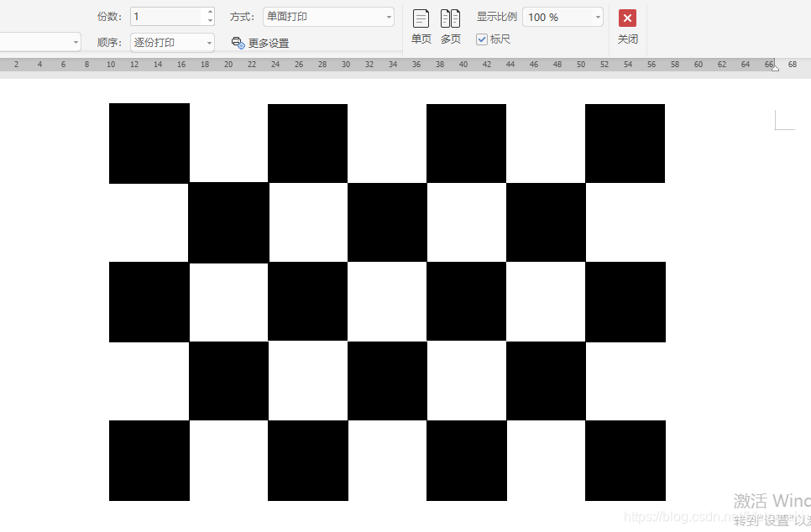Click the 份数 copies input field
This screenshot has height=532, width=811.
pos(166,17)
